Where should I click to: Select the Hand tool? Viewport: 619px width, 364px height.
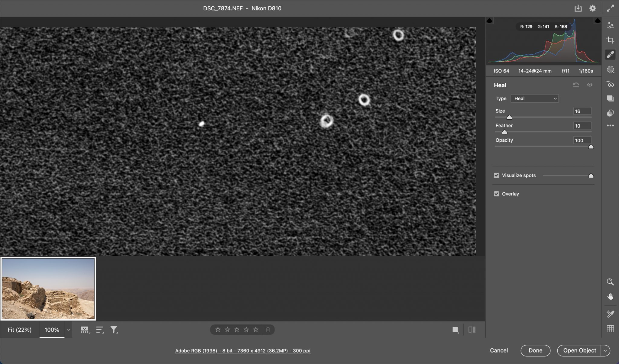pyautogui.click(x=611, y=296)
